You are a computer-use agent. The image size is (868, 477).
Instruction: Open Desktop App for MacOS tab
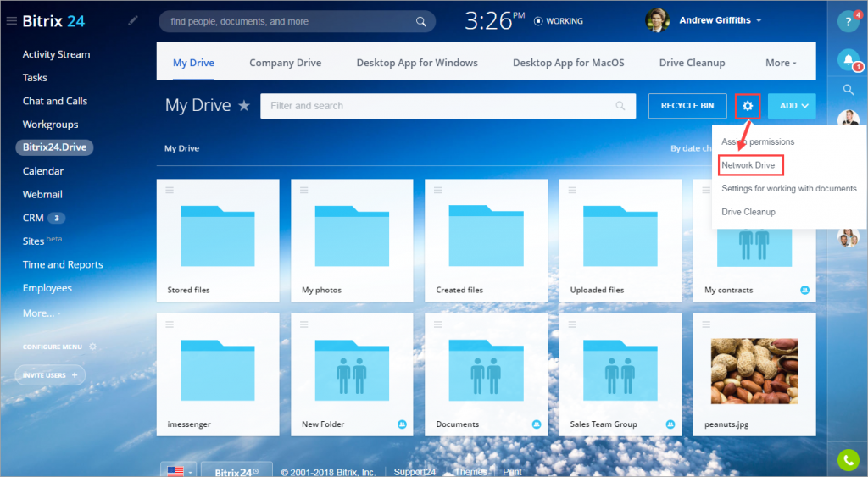coord(569,63)
